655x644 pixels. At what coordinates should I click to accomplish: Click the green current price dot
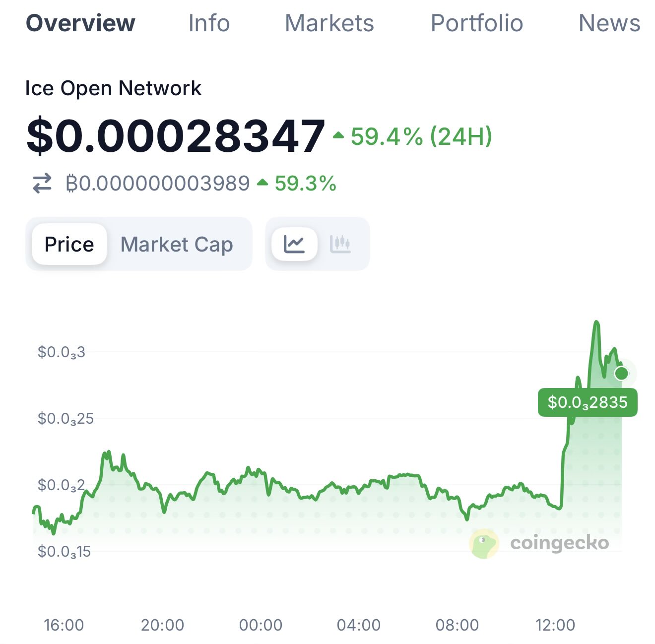(x=621, y=373)
